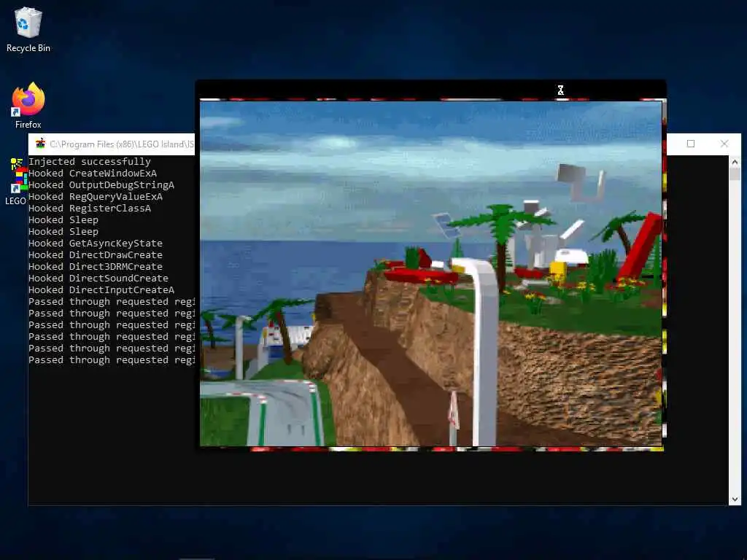Image resolution: width=747 pixels, height=560 pixels.
Task: Click the 'Hooked OutputDebugStringA' line
Action: [x=101, y=185]
